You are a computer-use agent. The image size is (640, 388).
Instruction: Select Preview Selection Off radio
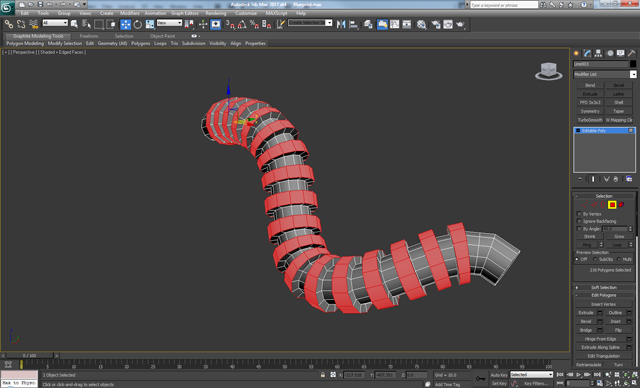click(x=577, y=259)
